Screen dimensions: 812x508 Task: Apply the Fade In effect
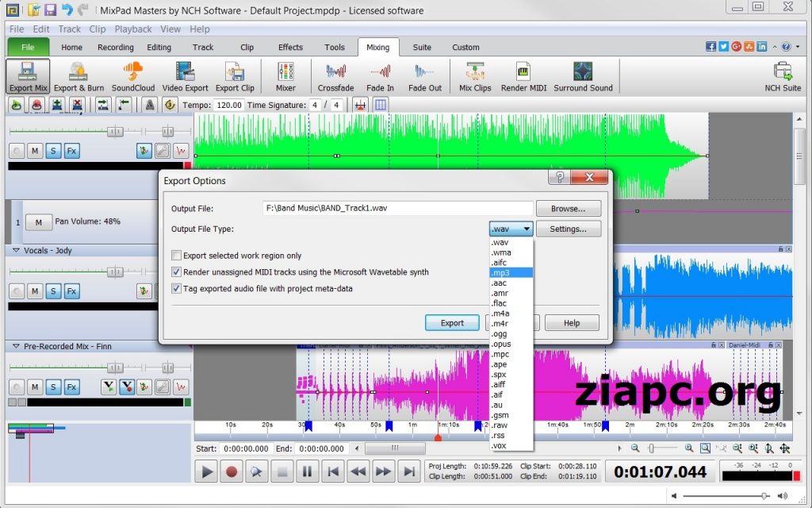pyautogui.click(x=380, y=76)
